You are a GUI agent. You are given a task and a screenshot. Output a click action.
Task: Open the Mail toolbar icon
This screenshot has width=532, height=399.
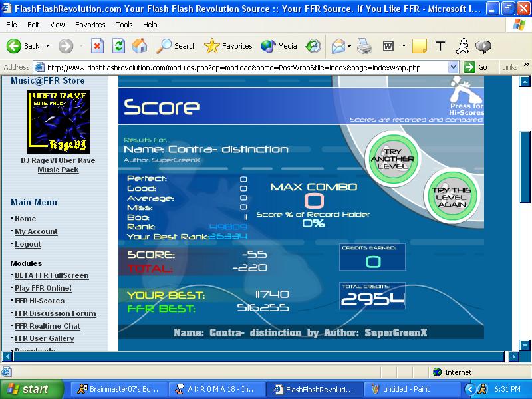tap(338, 46)
